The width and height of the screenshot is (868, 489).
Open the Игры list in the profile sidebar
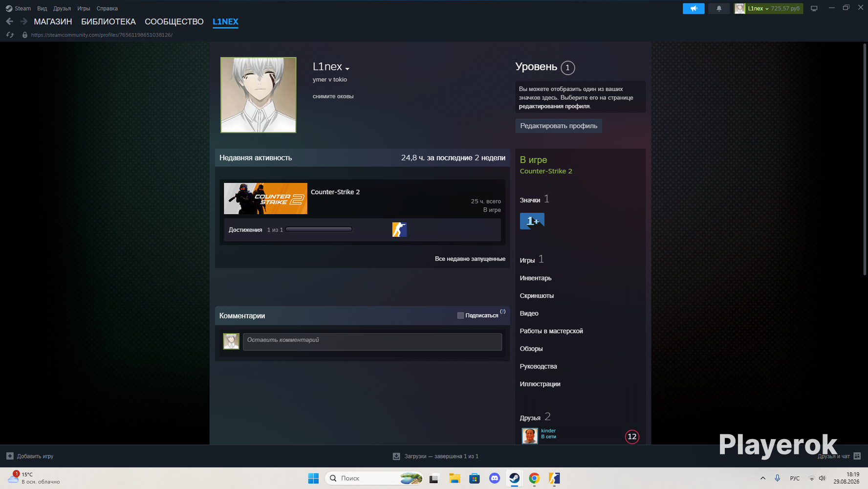(x=527, y=260)
